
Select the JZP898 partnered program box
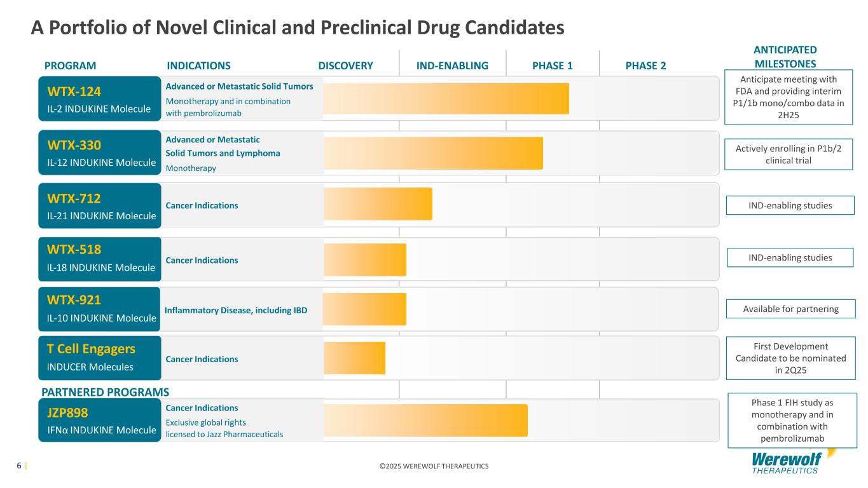99,420
